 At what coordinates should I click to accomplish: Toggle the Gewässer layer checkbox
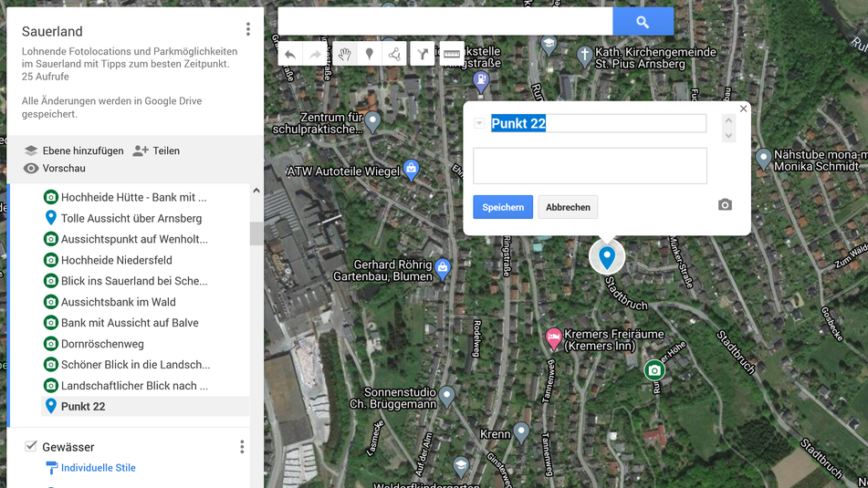(30, 446)
